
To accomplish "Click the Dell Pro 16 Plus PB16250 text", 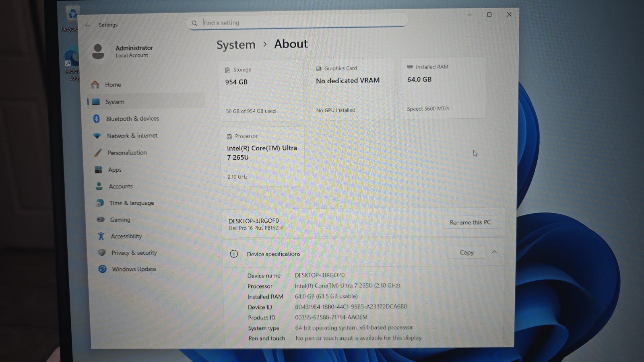I will tap(256, 228).
